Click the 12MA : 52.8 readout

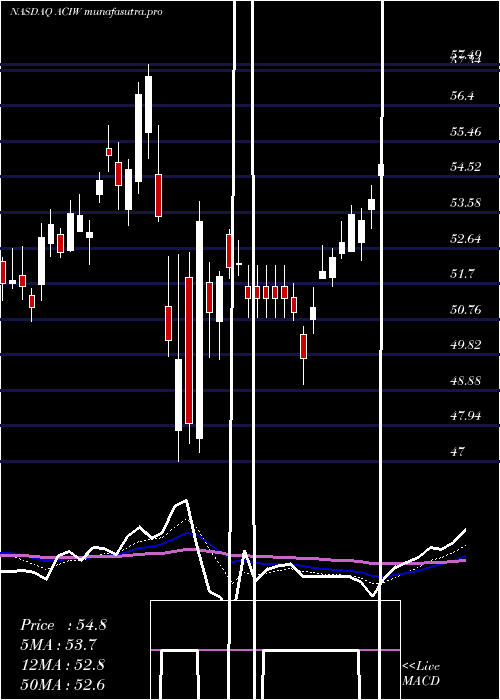(63, 664)
